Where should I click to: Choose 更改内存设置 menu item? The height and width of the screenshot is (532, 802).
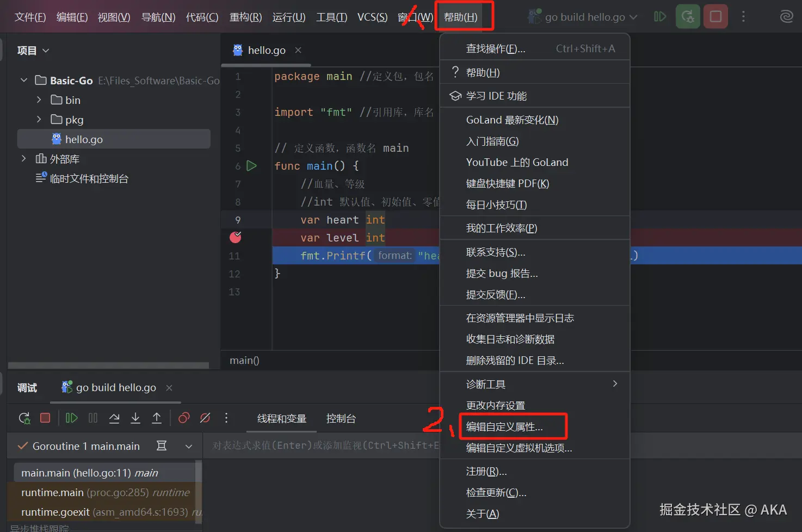(x=534, y=405)
